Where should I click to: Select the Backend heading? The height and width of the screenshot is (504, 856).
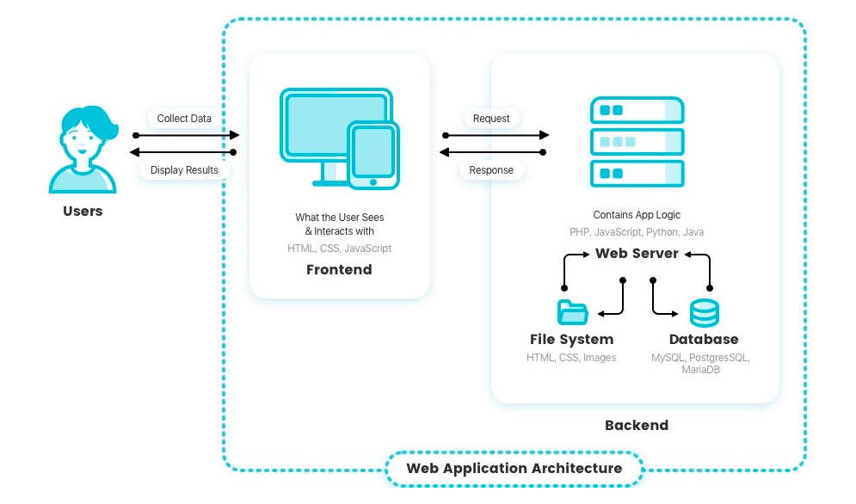[637, 425]
